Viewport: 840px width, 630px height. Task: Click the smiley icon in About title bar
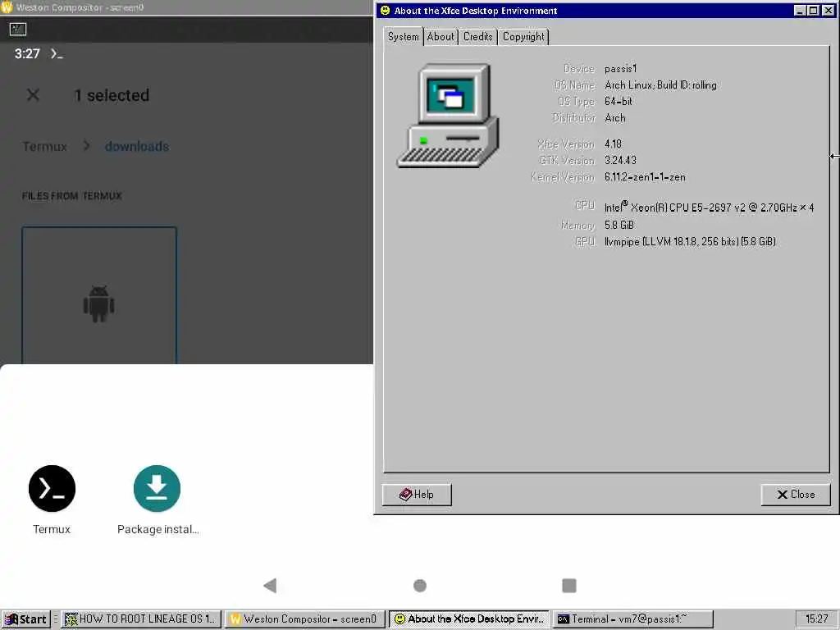(385, 10)
